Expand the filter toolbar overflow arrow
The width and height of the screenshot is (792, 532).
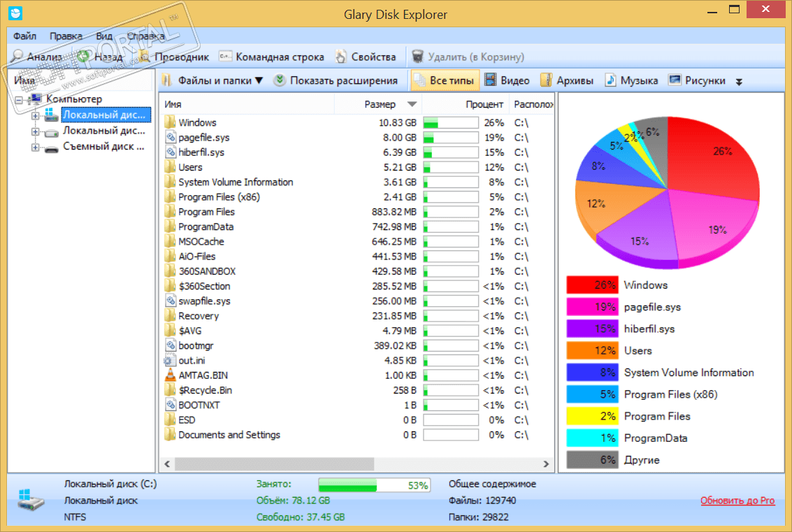(x=739, y=81)
